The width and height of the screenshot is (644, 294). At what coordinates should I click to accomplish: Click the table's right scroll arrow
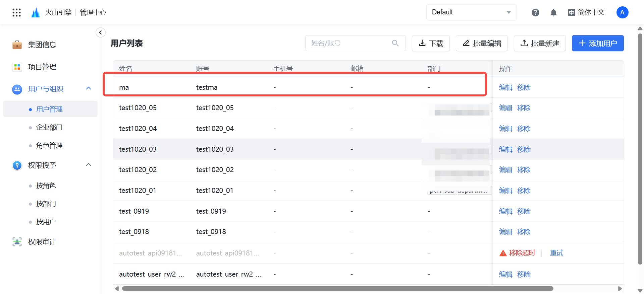coord(620,289)
